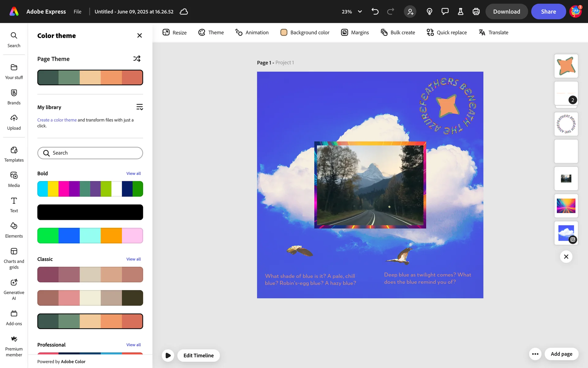The height and width of the screenshot is (368, 588).
Task: Open My library sort options
Action: pos(139,107)
